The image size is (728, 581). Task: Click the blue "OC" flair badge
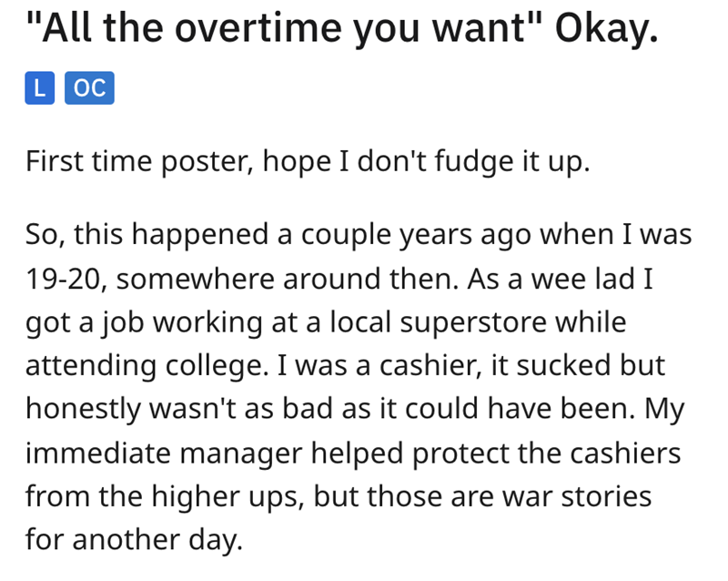88,87
